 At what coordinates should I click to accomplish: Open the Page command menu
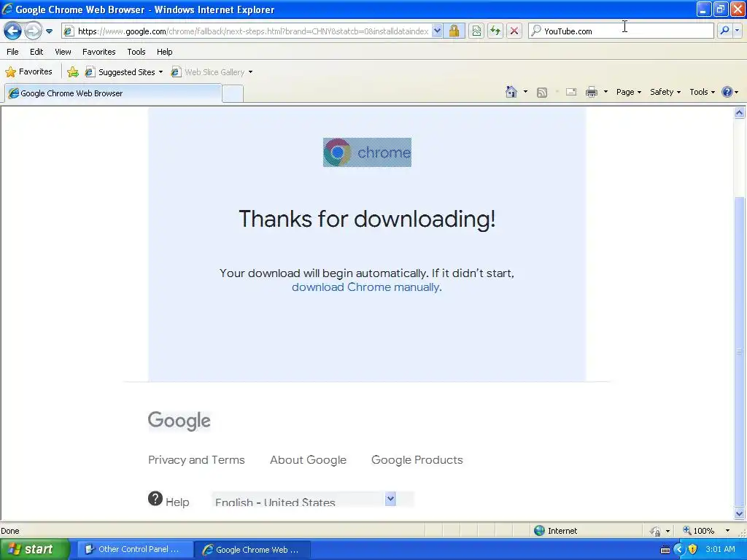628,92
